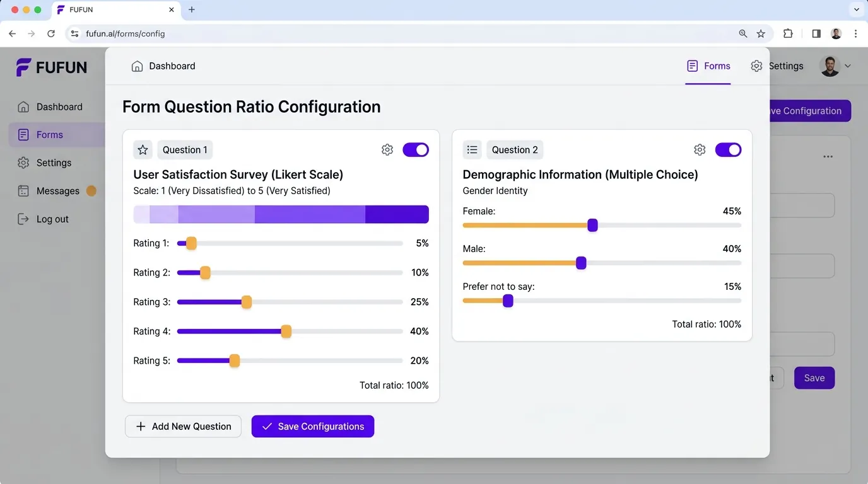
Task: Click the zoom magnifier in address bar
Action: pos(743,33)
